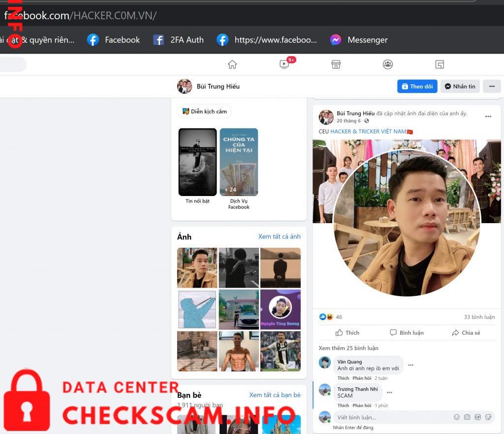Click the Nhắn tin message button
The width and height of the screenshot is (504, 434).
click(x=460, y=86)
